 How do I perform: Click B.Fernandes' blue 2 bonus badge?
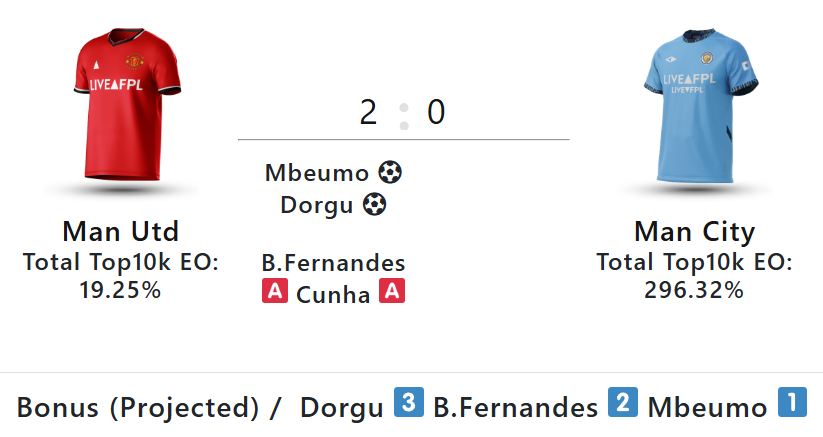tap(621, 403)
